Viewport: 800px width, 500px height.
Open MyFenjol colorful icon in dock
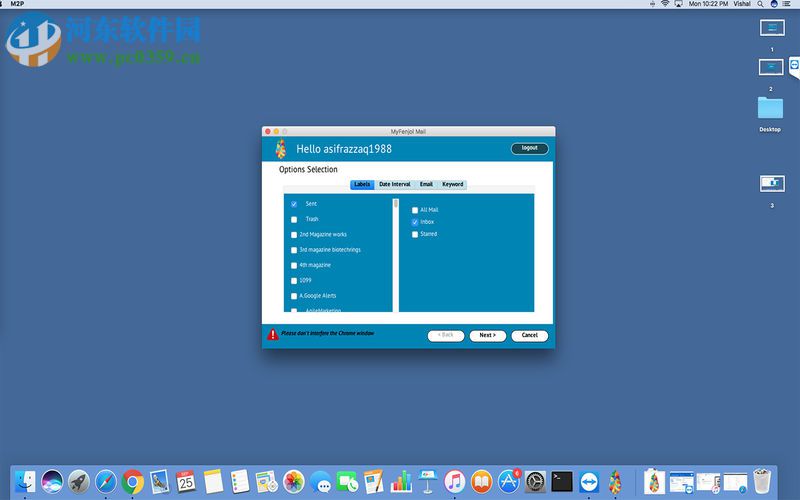point(615,482)
